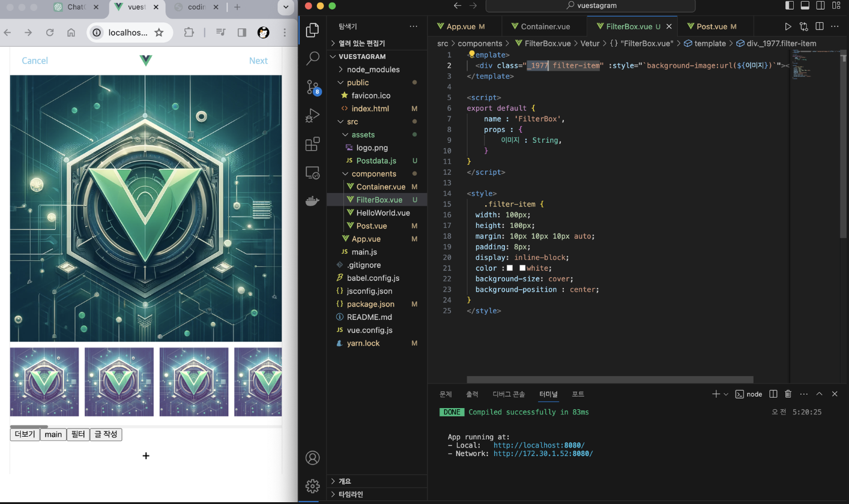Image resolution: width=849 pixels, height=504 pixels.
Task: Click the editor horizontal scrollbar
Action: click(609, 379)
